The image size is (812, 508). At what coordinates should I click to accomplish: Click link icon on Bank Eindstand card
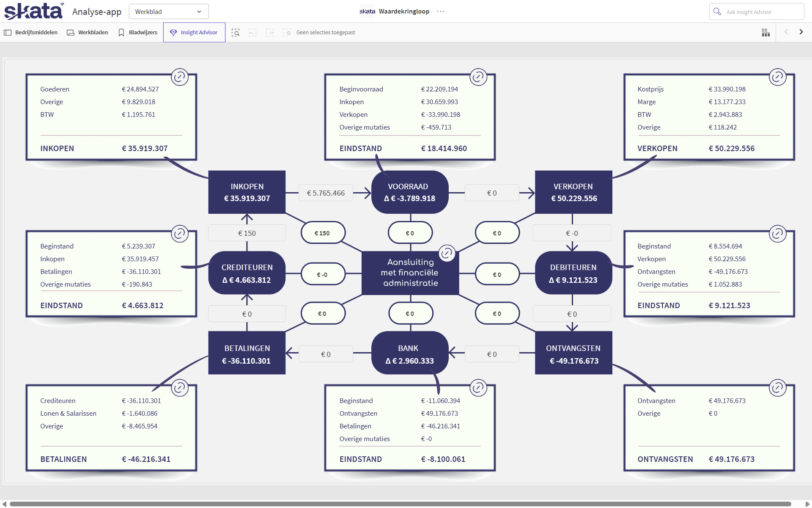coord(478,388)
